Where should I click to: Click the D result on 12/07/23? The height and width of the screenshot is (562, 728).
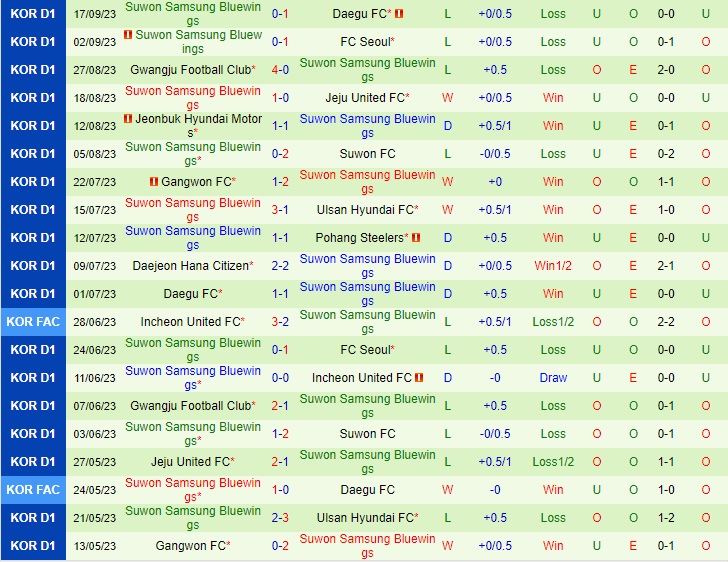[x=448, y=238]
